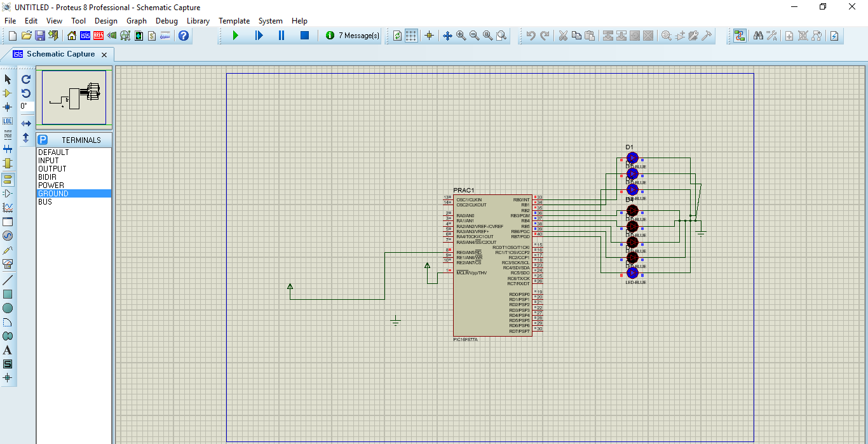Open the Debug menu
The height and width of the screenshot is (444, 868).
(x=166, y=21)
